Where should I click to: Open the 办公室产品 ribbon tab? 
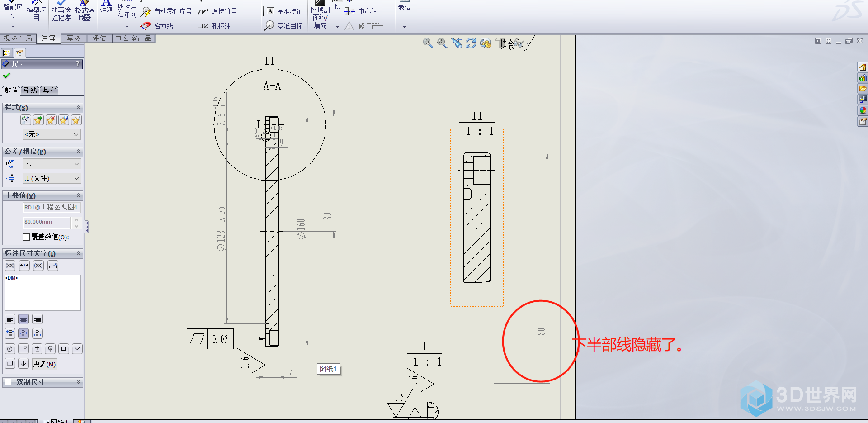pos(133,38)
